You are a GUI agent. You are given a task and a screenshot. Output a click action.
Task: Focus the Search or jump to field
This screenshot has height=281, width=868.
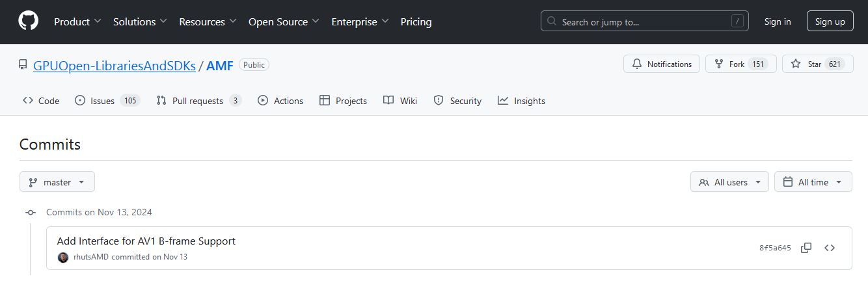(x=644, y=21)
